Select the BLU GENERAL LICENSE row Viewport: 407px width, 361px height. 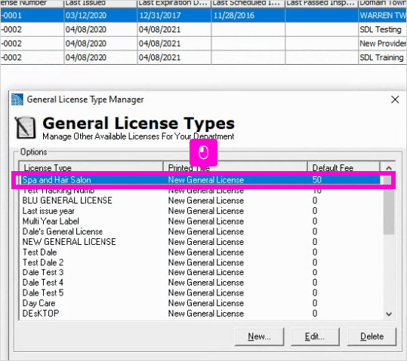point(200,201)
